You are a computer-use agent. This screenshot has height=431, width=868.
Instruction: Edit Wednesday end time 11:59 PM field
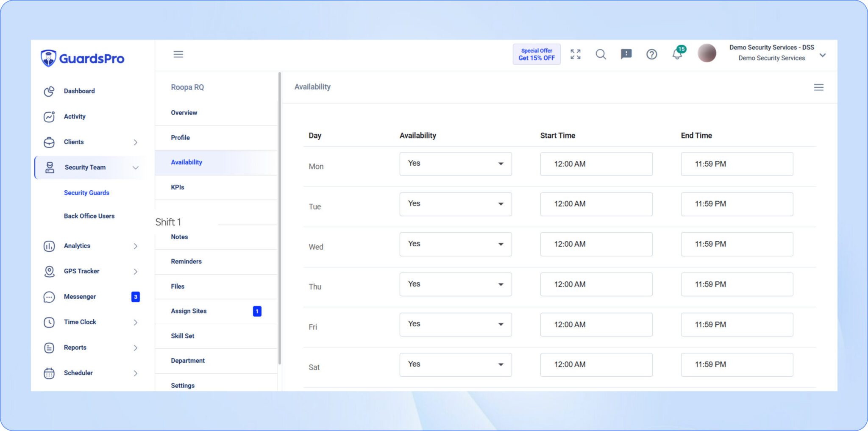point(737,244)
